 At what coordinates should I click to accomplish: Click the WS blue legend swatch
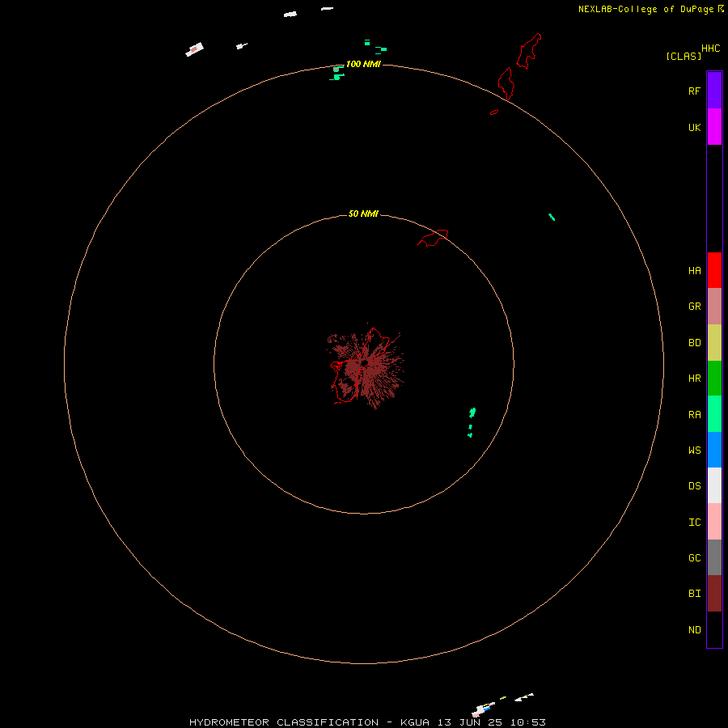point(714,450)
